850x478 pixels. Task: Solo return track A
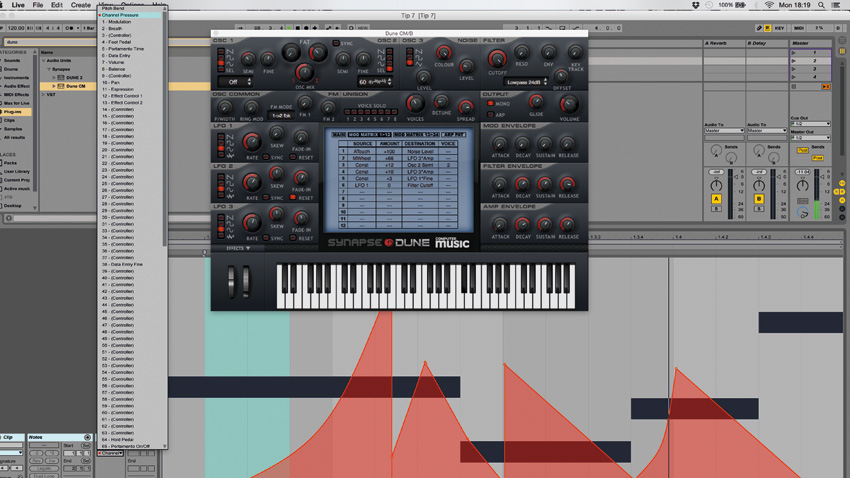click(x=716, y=209)
